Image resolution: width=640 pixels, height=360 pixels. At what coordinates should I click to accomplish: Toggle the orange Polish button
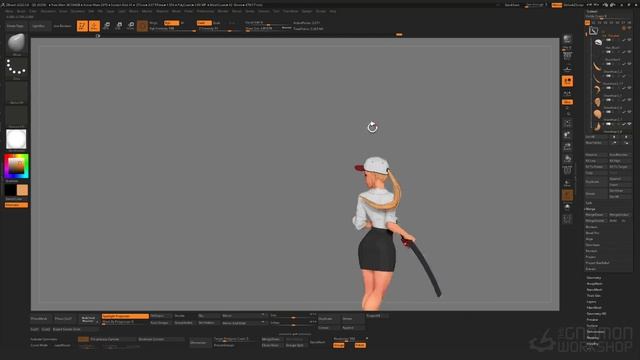pyautogui.click(x=360, y=345)
